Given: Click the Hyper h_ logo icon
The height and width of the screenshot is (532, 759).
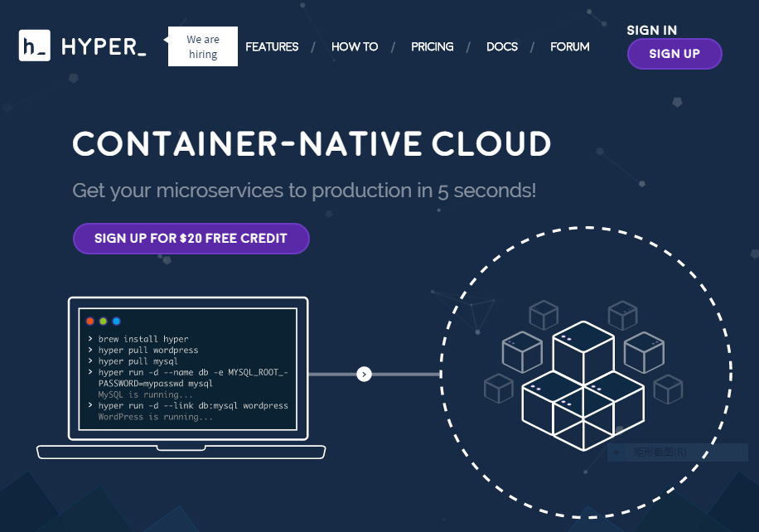Looking at the screenshot, I should 34,46.
